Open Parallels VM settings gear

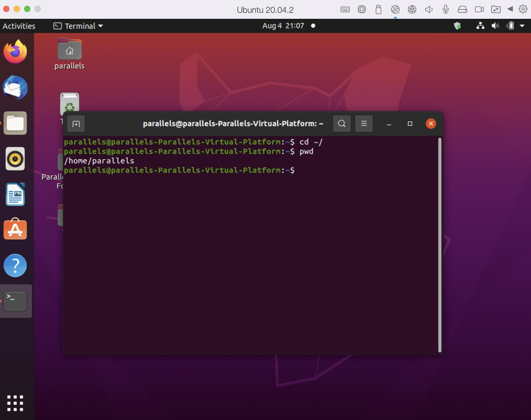(x=523, y=9)
